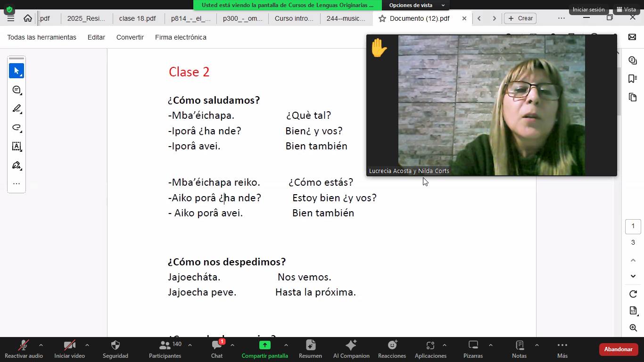The image size is (644, 362).
Task: Unmute with Reactivar audio
Action: point(24,349)
